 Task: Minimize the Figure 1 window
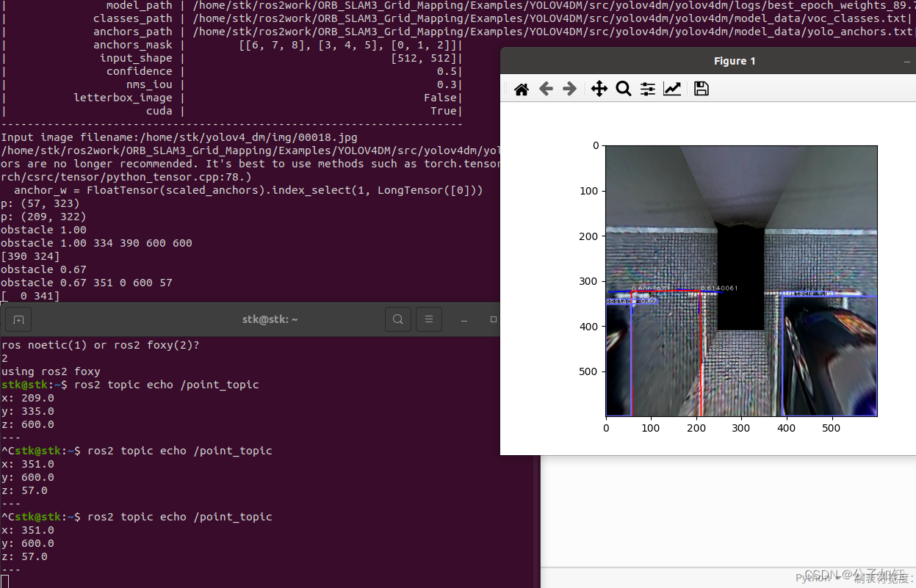pos(906,62)
